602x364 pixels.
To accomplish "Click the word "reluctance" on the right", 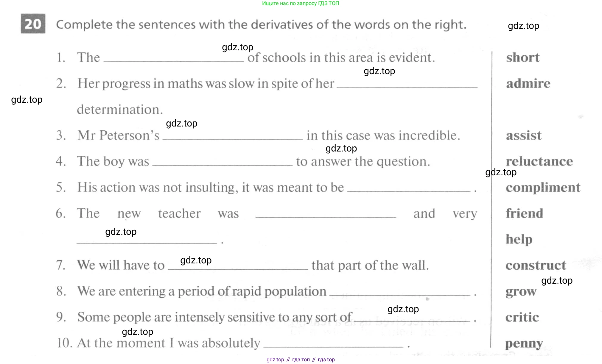I will [x=539, y=161].
